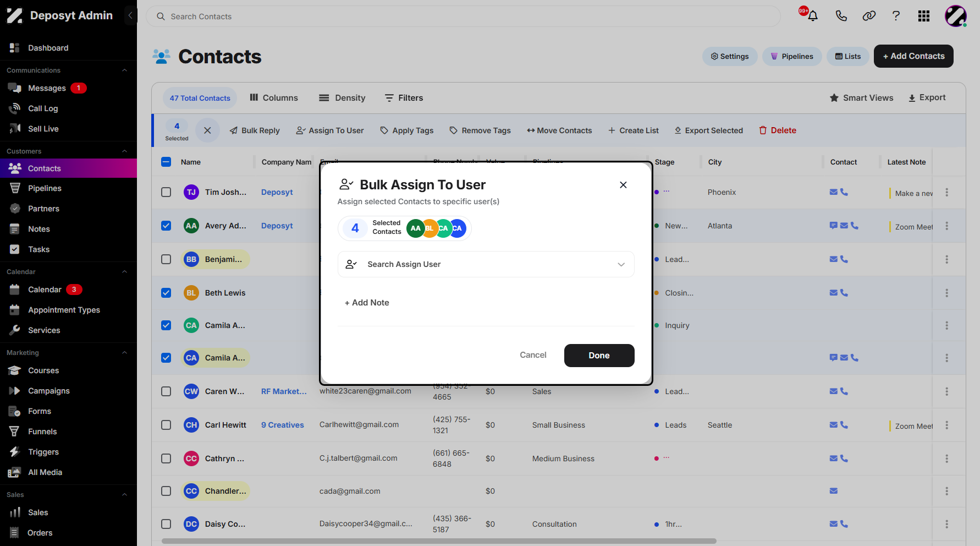Open the Smart Views option
The width and height of the screenshot is (980, 546).
[x=861, y=98]
